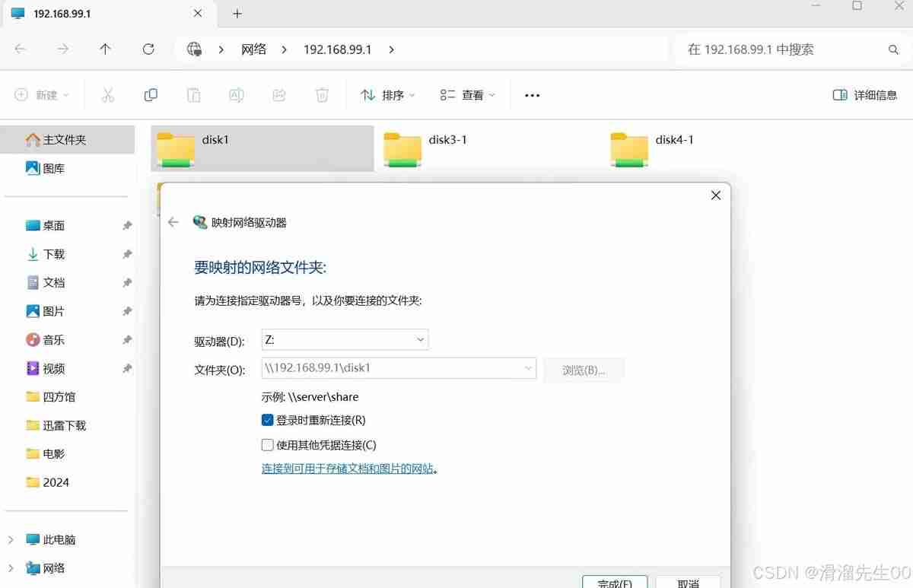Open the 查看 view options dropdown

pos(466,94)
